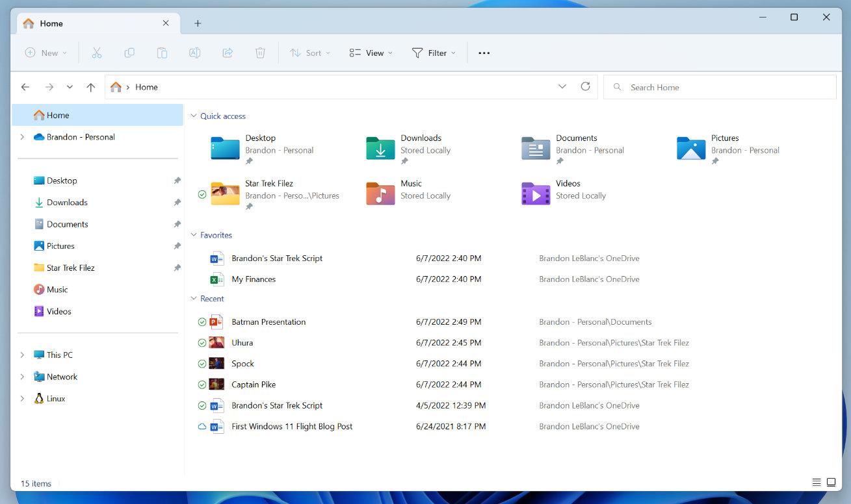Open the See more menu
851x504 pixels.
point(484,53)
